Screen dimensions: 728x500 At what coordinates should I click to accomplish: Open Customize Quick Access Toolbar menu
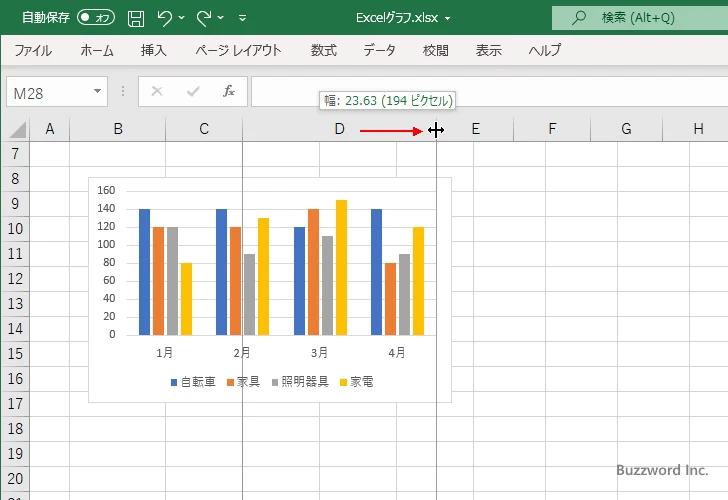coord(242,18)
